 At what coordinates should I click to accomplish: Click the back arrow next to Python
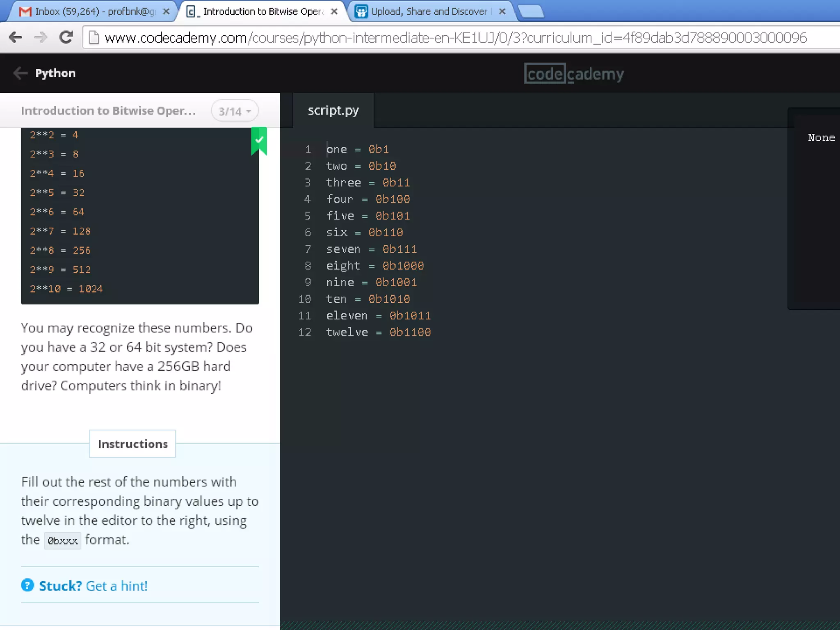pos(20,73)
